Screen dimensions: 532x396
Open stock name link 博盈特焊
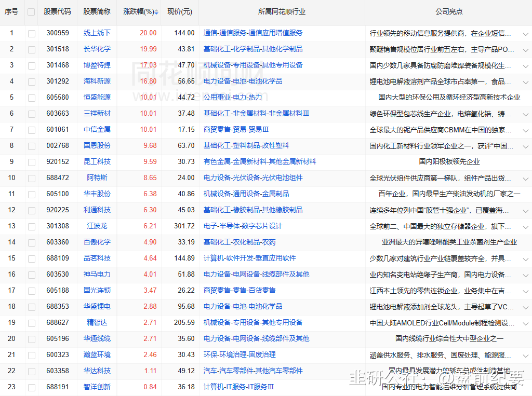click(97, 65)
